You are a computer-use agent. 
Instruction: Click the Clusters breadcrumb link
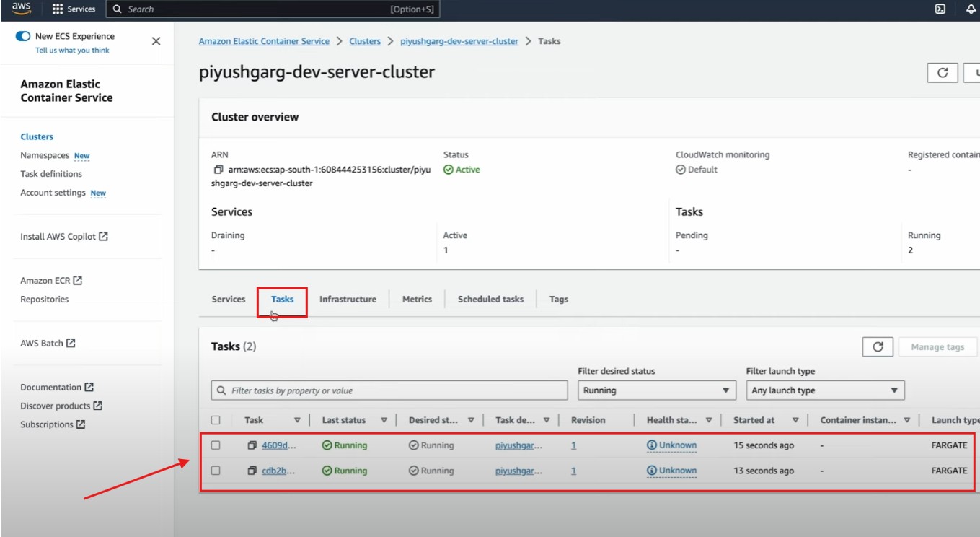click(x=365, y=41)
